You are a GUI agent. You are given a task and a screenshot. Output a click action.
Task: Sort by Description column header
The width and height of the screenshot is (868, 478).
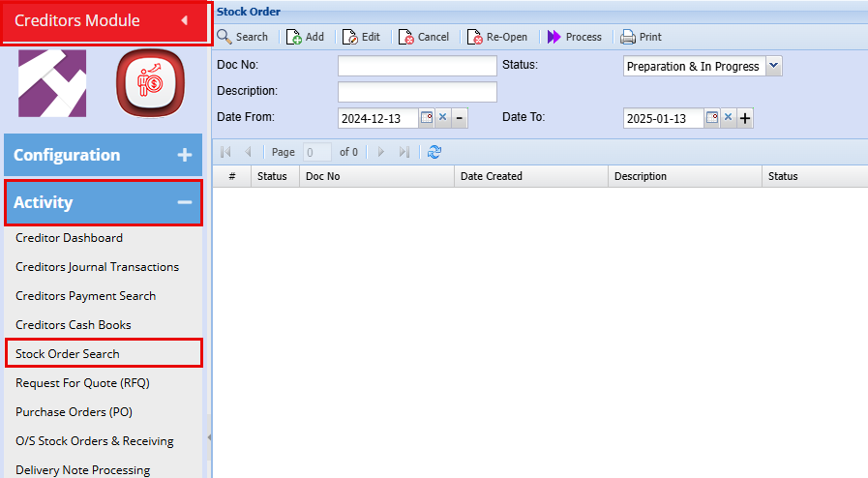685,176
